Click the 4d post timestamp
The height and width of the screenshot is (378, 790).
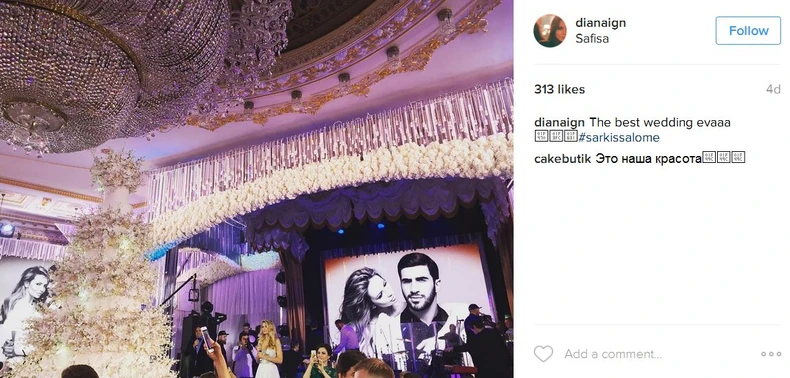coord(773,90)
